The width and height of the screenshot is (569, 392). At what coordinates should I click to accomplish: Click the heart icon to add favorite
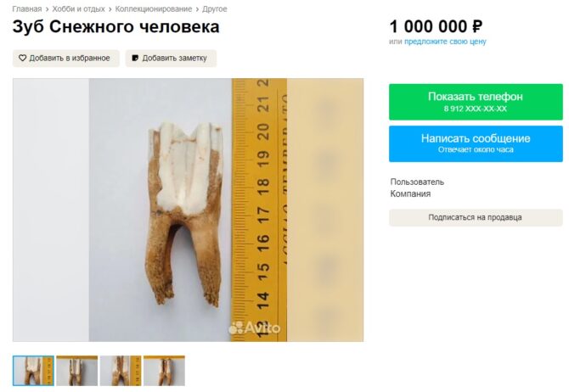click(22, 58)
